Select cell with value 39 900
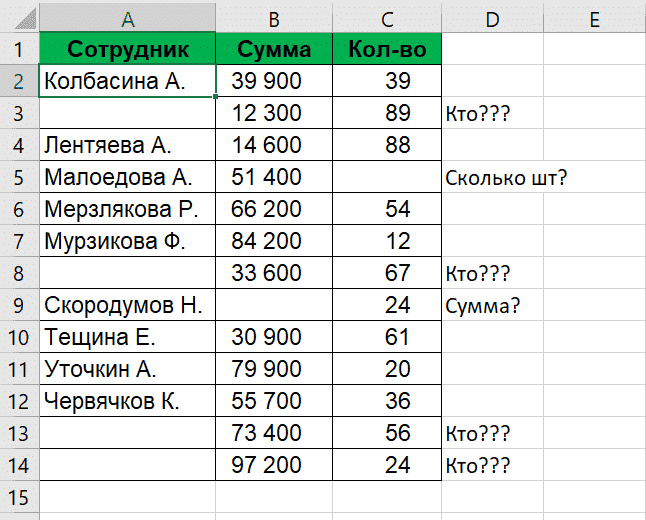Viewport: 646px width, 520px height. pos(274,81)
